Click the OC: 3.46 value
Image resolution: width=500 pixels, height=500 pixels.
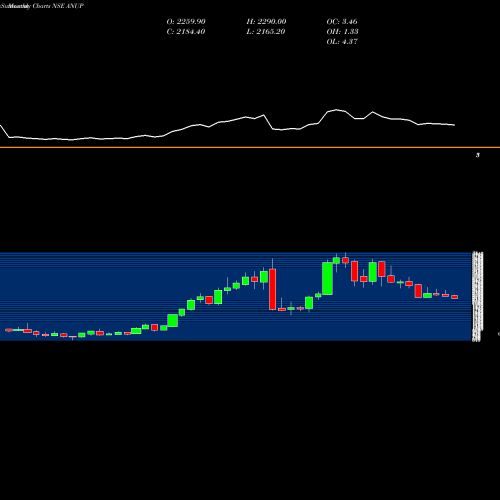(342, 22)
